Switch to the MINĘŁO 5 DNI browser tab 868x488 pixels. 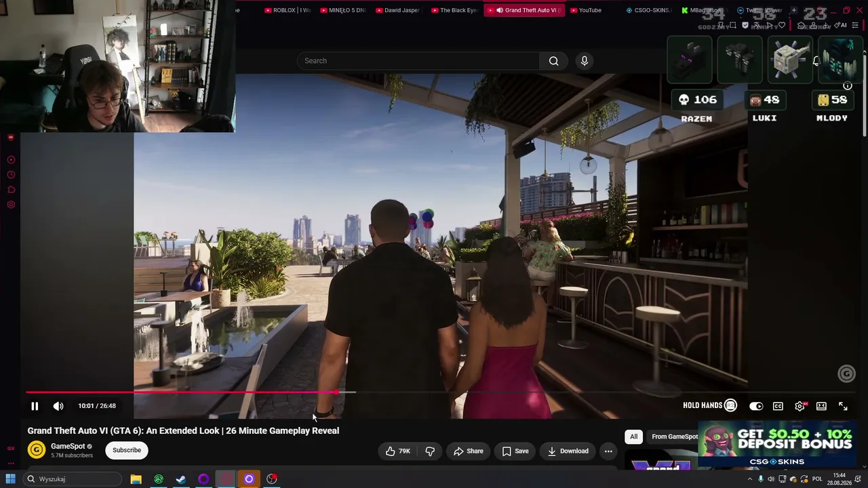tap(342, 10)
